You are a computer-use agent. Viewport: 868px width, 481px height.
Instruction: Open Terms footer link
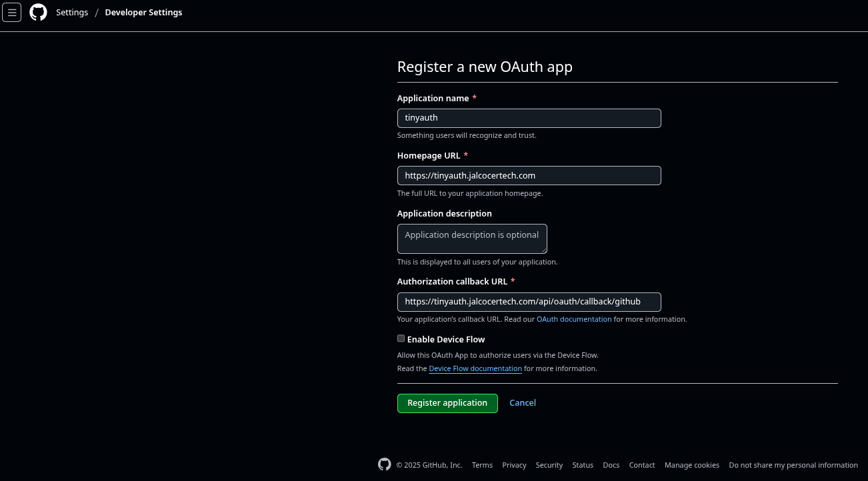482,465
